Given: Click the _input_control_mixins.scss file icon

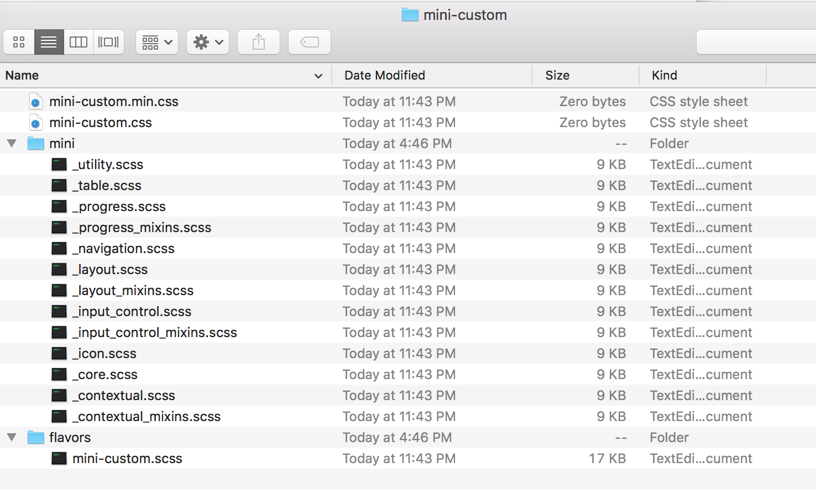Looking at the screenshot, I should (x=59, y=333).
